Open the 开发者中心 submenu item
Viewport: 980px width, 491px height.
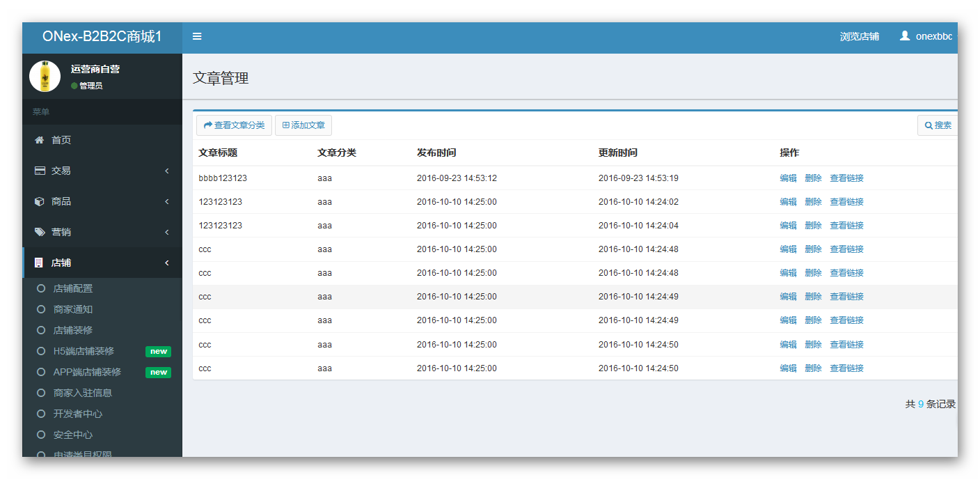click(78, 414)
